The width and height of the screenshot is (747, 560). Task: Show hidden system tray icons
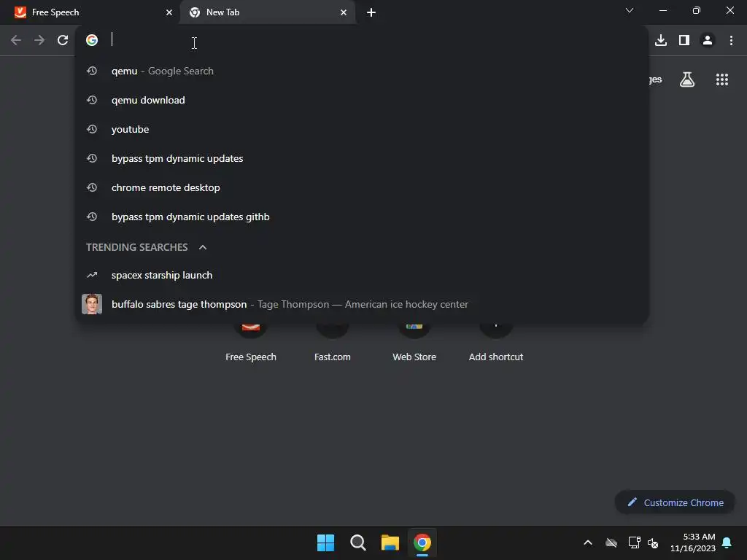[588, 542]
